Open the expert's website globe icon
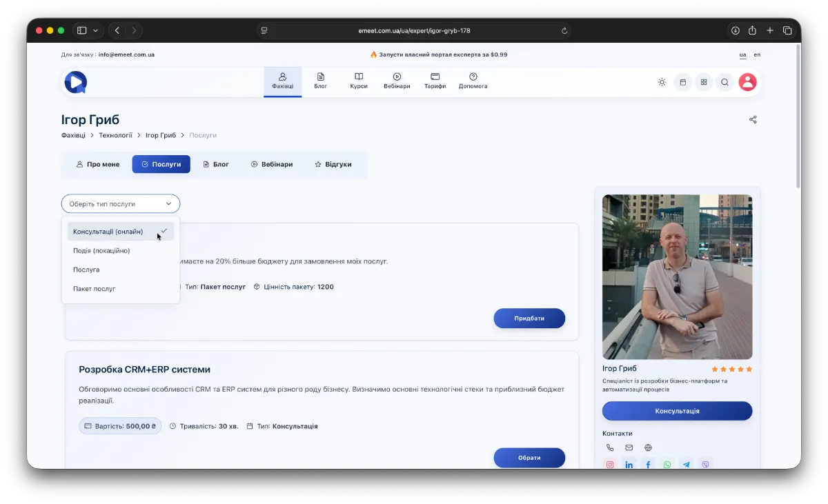Screen dimensions: 828x504 pyautogui.click(x=648, y=447)
